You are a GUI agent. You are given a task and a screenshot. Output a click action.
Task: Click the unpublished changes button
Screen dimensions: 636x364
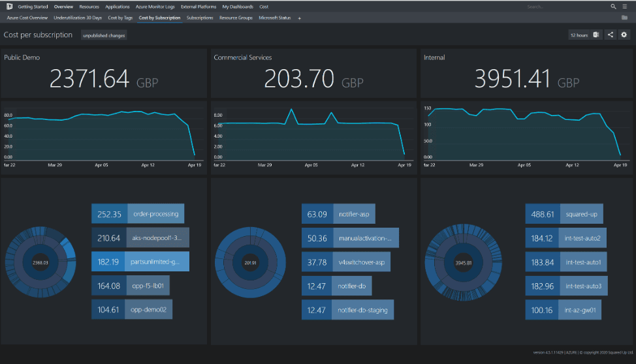(x=104, y=35)
